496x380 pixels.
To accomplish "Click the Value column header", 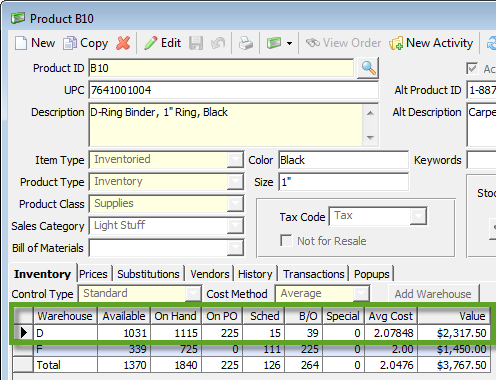I will click(x=454, y=316).
